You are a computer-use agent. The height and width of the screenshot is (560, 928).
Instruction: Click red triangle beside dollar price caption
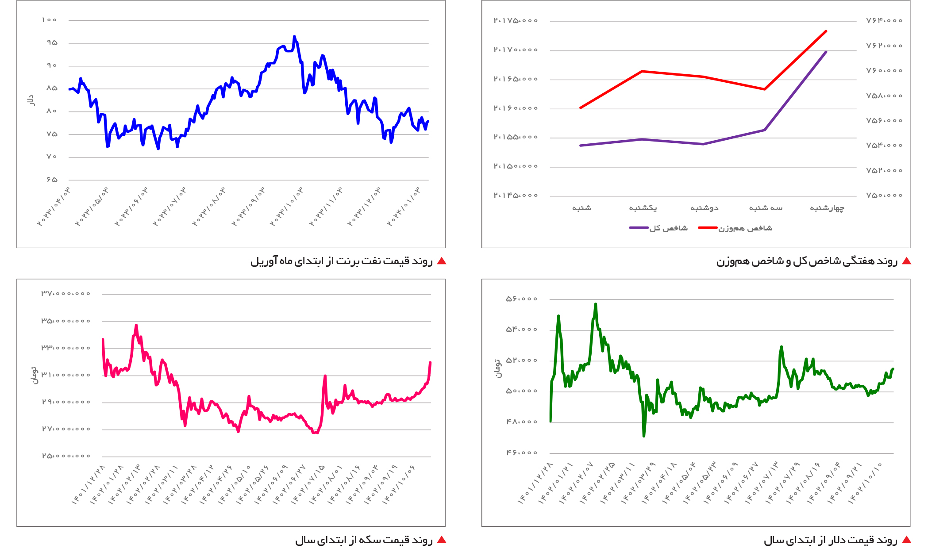click(906, 540)
